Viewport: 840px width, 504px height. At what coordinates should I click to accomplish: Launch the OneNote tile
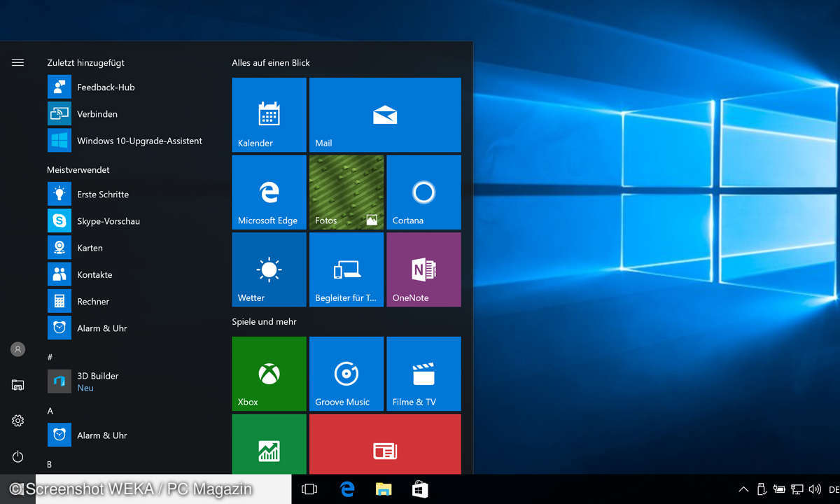[423, 269]
